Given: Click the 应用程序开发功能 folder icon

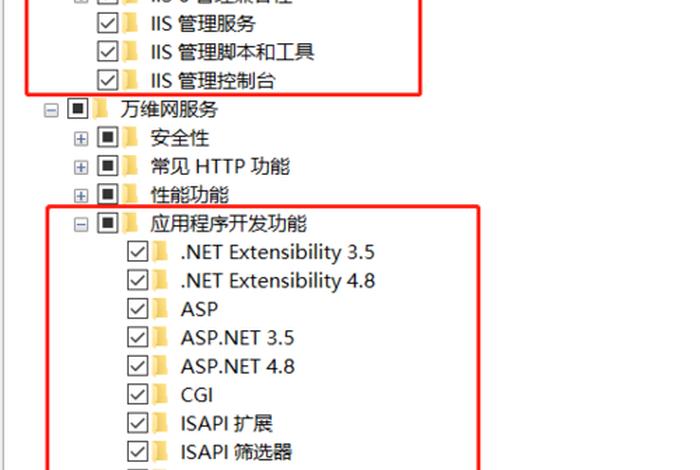Looking at the screenshot, I should tap(130, 222).
